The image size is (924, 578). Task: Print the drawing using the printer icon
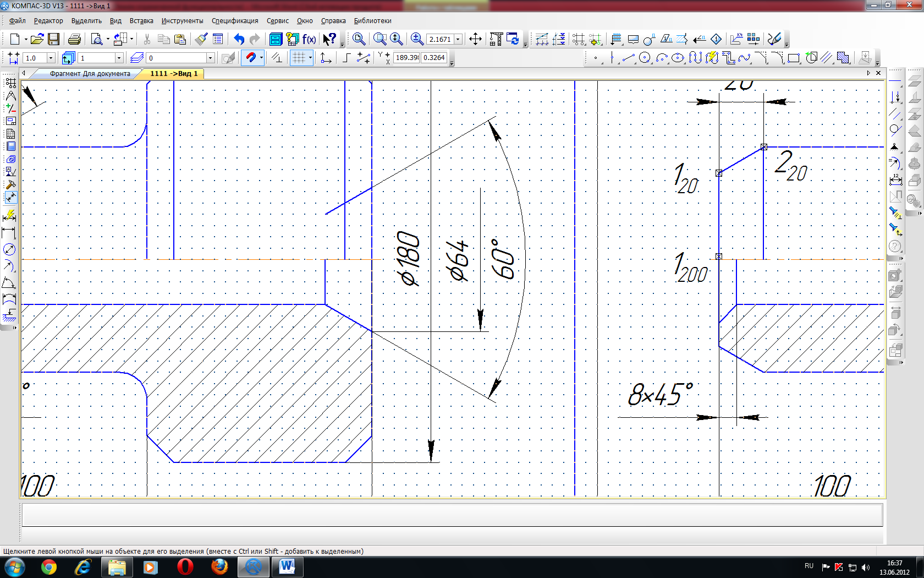(x=74, y=39)
